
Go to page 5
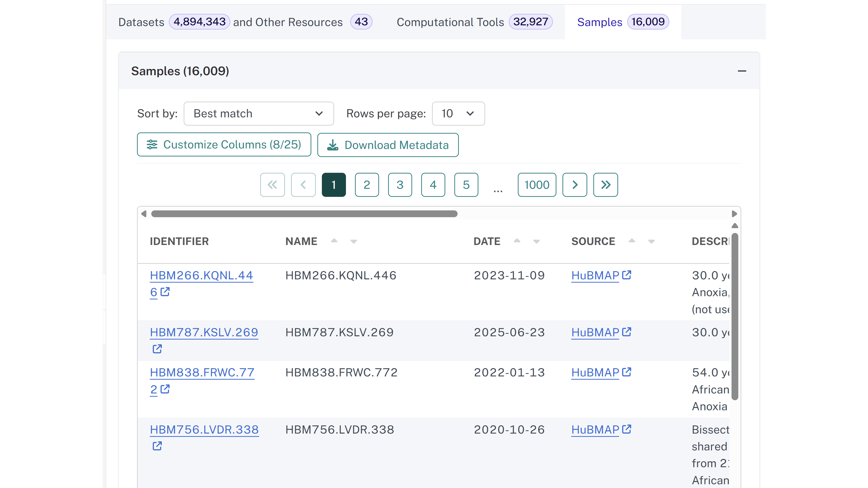(466, 185)
